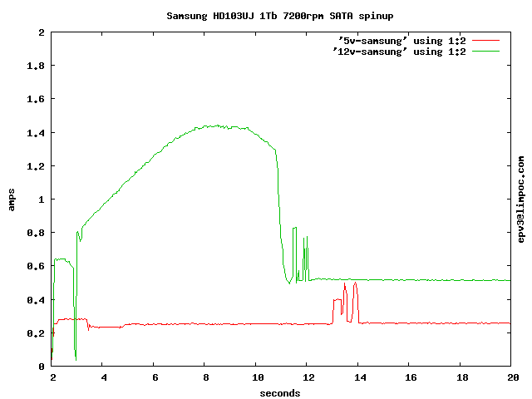Click the peak of the green 12v curve
This screenshot has width=532, height=399.
[x=218, y=126]
